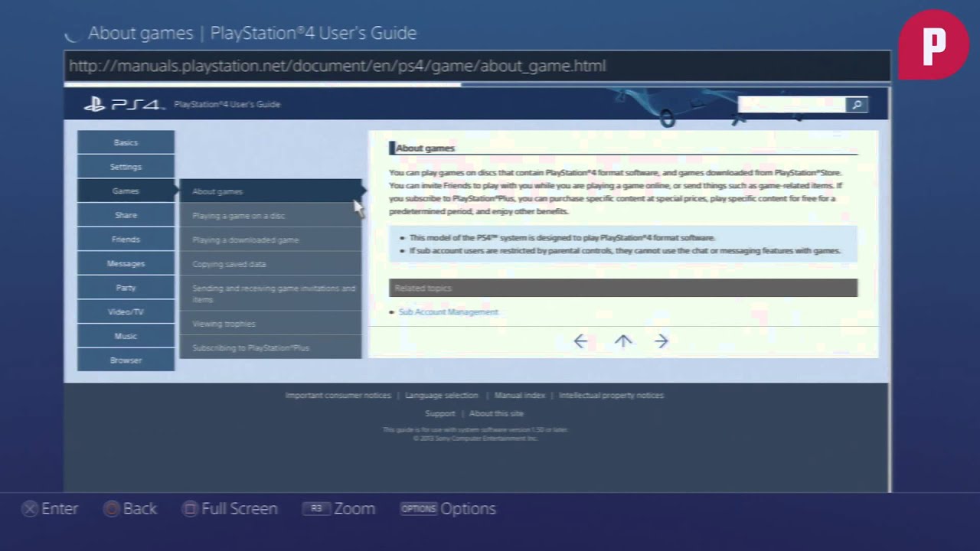Click the PlayStation 4 User's Guide header title
980x551 pixels.
227,105
